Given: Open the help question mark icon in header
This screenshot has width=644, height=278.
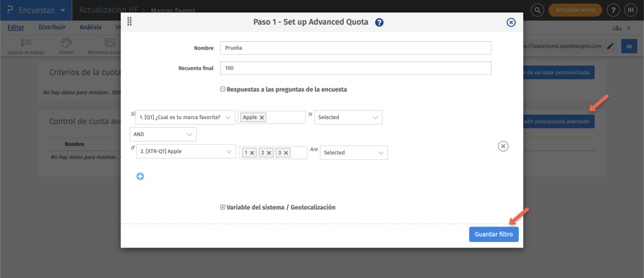Looking at the screenshot, I should coord(613,10).
